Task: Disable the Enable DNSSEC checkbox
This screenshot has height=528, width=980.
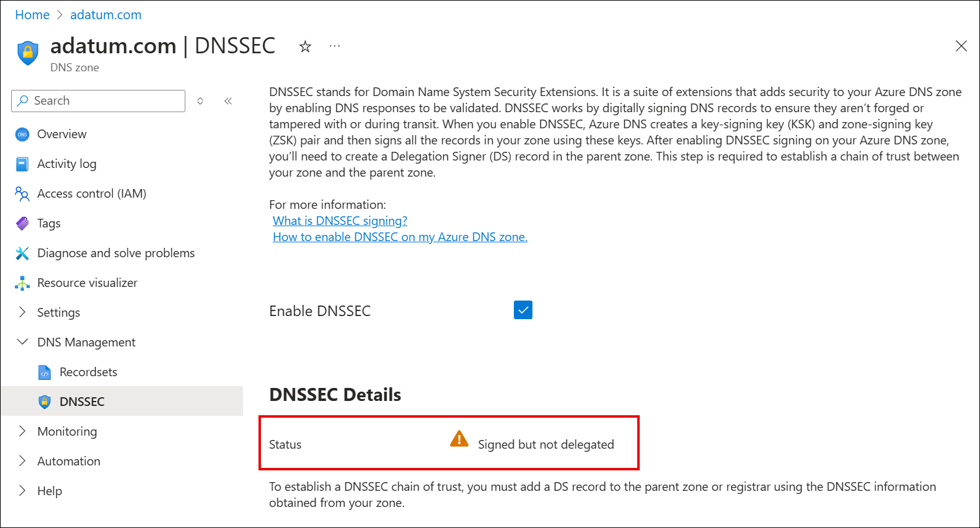Action: pyautogui.click(x=523, y=310)
